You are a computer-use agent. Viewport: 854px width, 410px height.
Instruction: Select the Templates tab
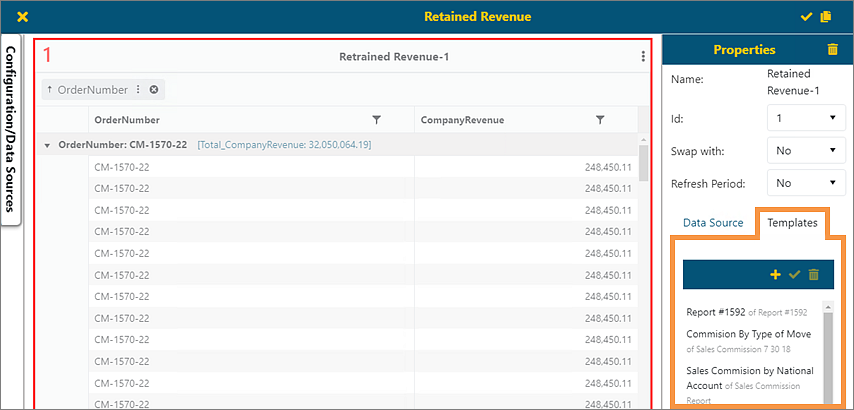(792, 223)
